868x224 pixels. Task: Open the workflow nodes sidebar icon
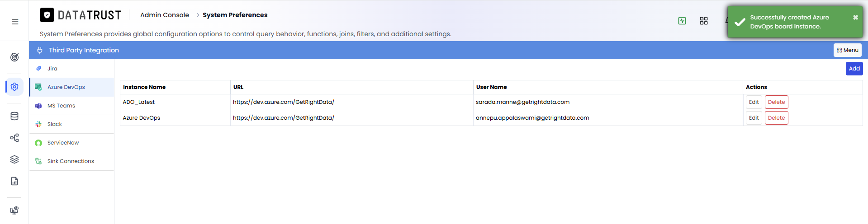tap(14, 138)
